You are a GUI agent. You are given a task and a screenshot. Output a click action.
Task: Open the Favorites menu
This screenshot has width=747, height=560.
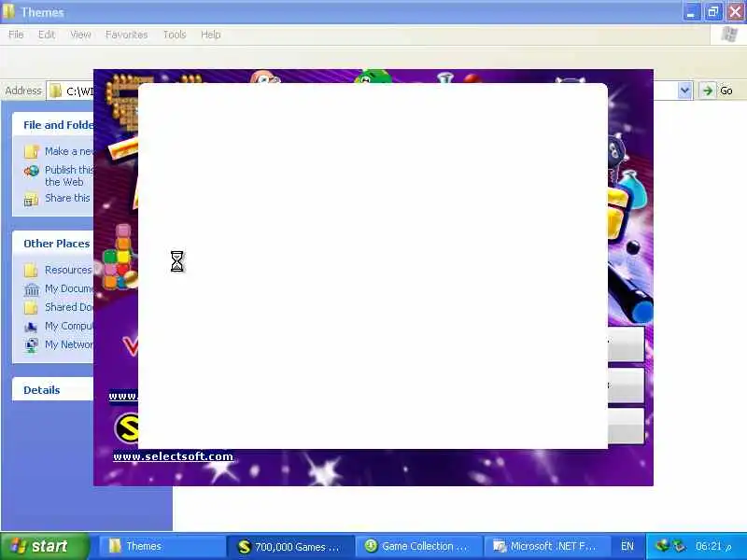coord(126,35)
